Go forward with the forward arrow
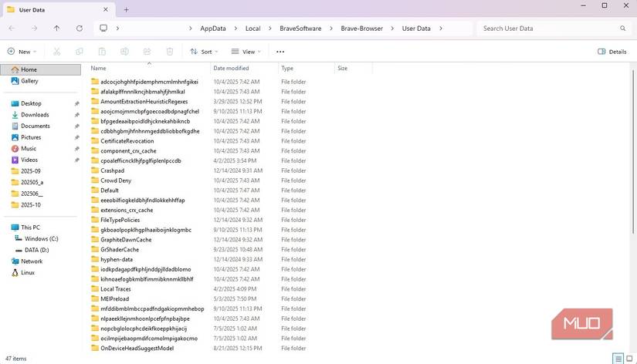637x364 pixels. (34, 29)
